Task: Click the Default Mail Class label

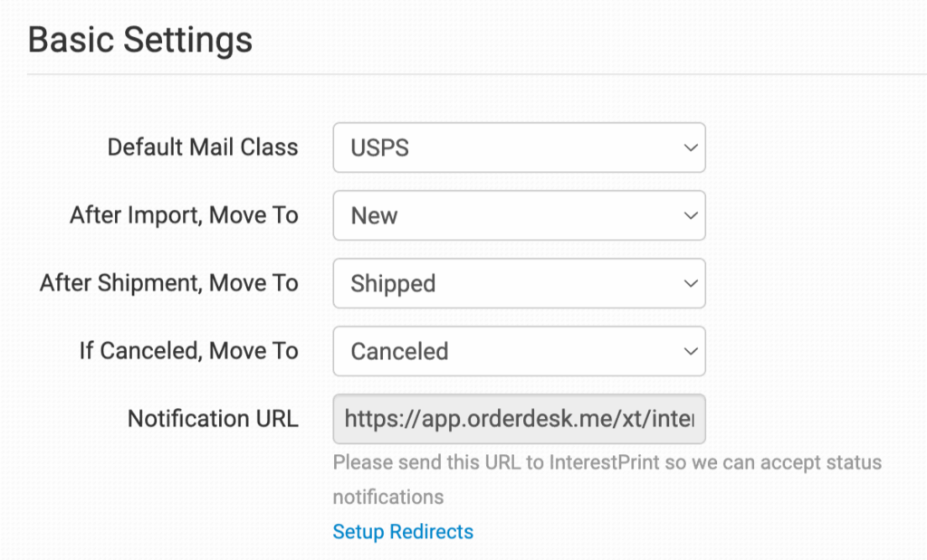Action: pos(203,147)
